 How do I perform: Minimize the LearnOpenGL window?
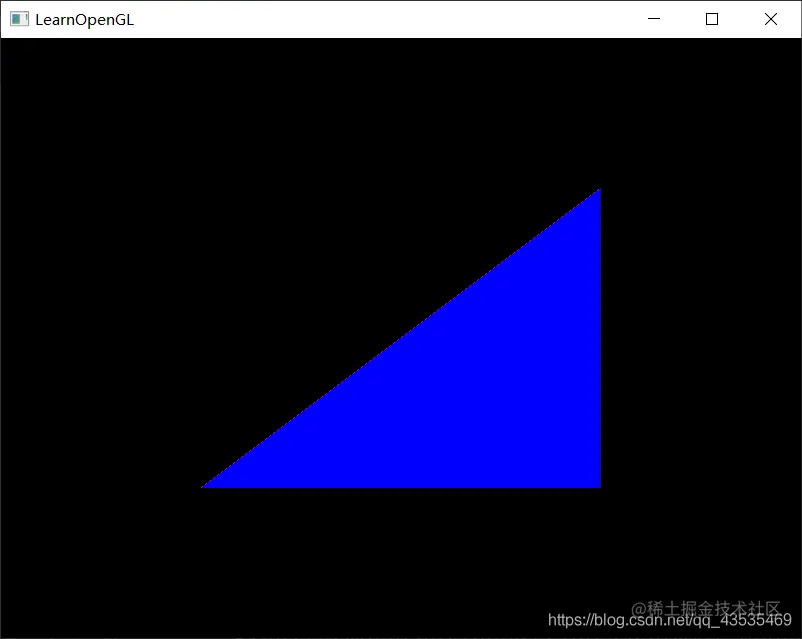tap(654, 19)
